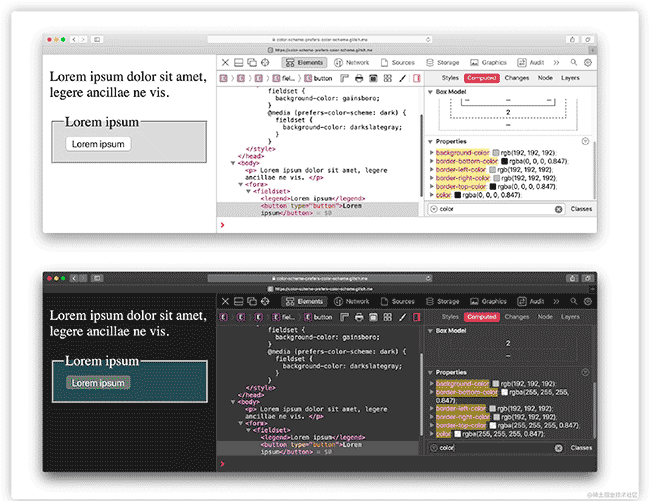Toggle the Classes option in light inspector
Screen dimensions: 650x501
click(581, 209)
